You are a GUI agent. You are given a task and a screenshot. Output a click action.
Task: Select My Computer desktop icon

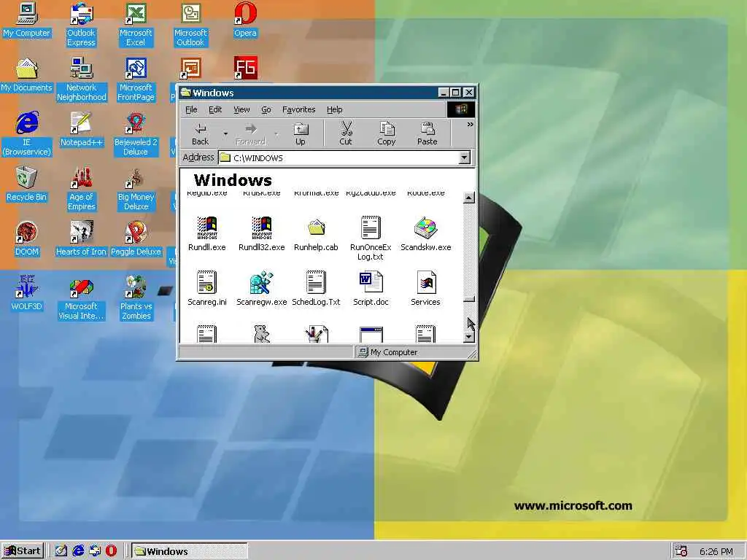[x=27, y=20]
